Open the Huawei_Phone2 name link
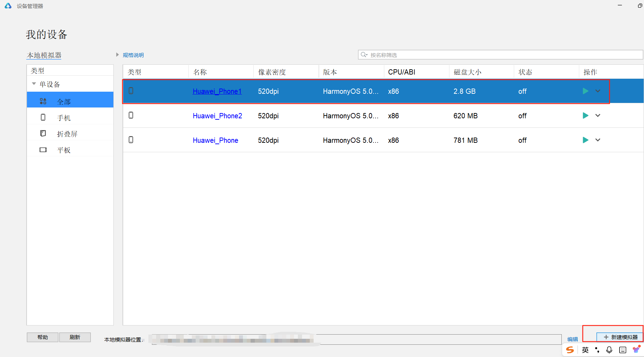This screenshot has height=357, width=644. coord(217,116)
